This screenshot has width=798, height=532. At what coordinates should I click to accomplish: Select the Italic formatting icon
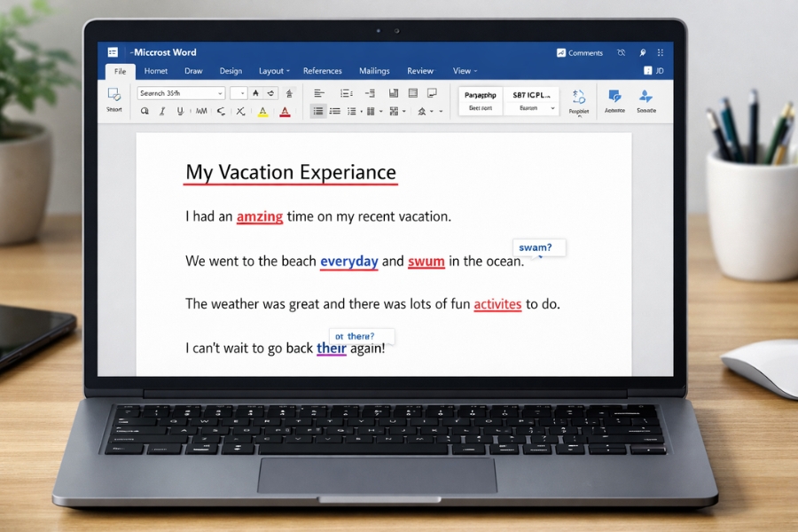pos(162,111)
